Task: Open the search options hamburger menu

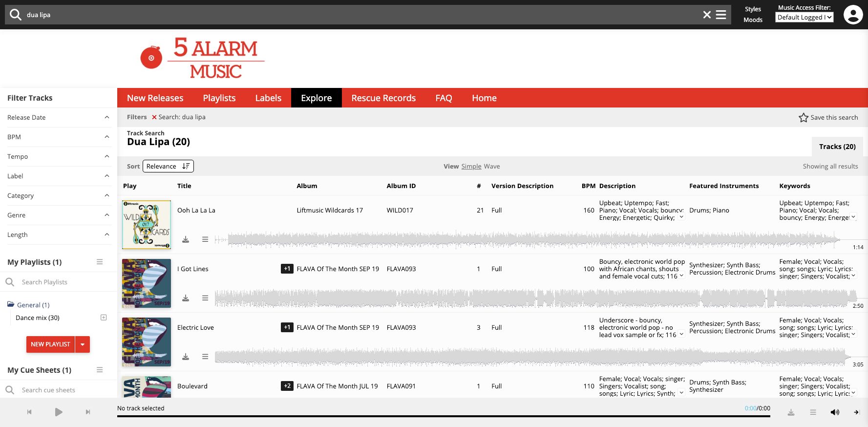Action: (x=721, y=15)
